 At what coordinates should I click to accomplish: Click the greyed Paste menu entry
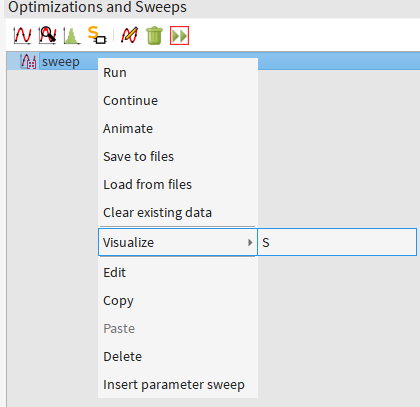178,329
